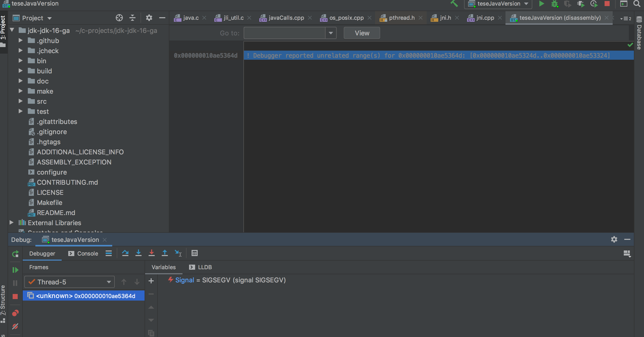Image resolution: width=644 pixels, height=337 pixels.
Task: Open the Evaluate Expression calculator icon
Action: pyautogui.click(x=195, y=253)
